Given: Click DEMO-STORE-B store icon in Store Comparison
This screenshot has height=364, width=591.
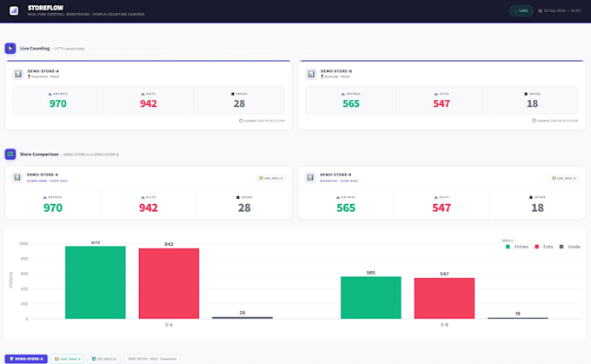Looking at the screenshot, I should (x=310, y=177).
